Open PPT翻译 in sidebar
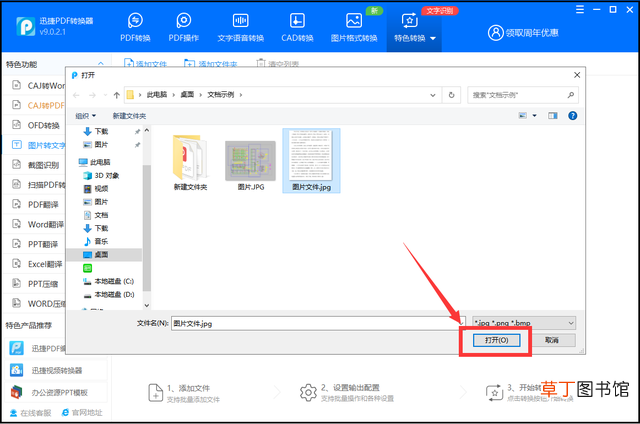The width and height of the screenshot is (640, 424). click(x=36, y=244)
